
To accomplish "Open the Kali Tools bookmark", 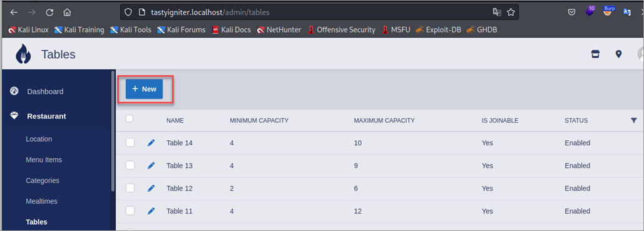I will tap(131, 29).
